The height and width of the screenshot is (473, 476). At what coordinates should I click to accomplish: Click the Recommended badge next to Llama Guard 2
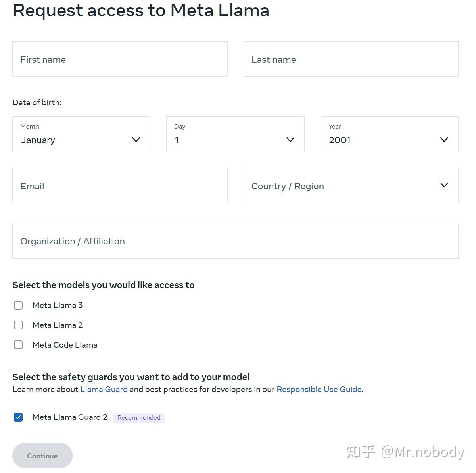[x=138, y=417]
